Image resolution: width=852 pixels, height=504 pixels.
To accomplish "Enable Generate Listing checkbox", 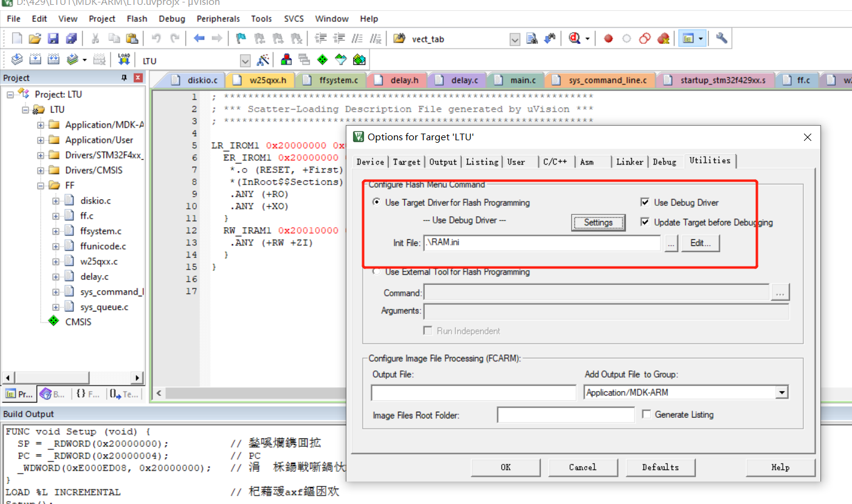I will click(x=646, y=414).
